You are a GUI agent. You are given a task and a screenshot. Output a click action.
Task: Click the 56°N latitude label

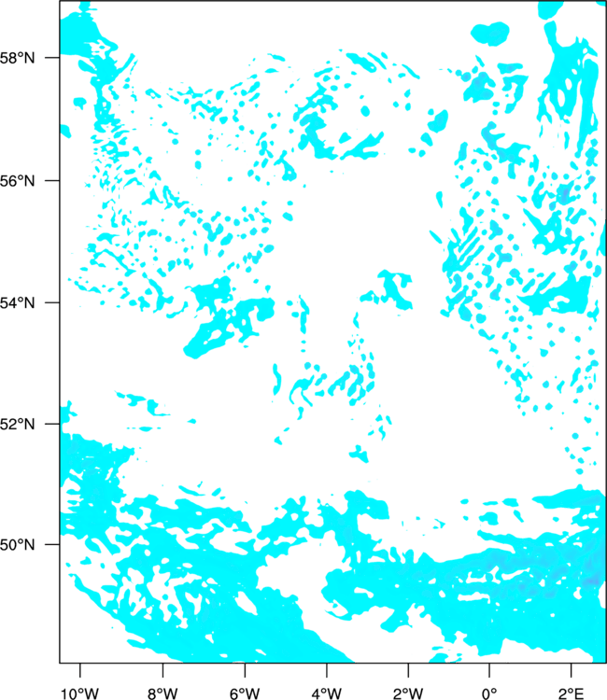(17, 181)
